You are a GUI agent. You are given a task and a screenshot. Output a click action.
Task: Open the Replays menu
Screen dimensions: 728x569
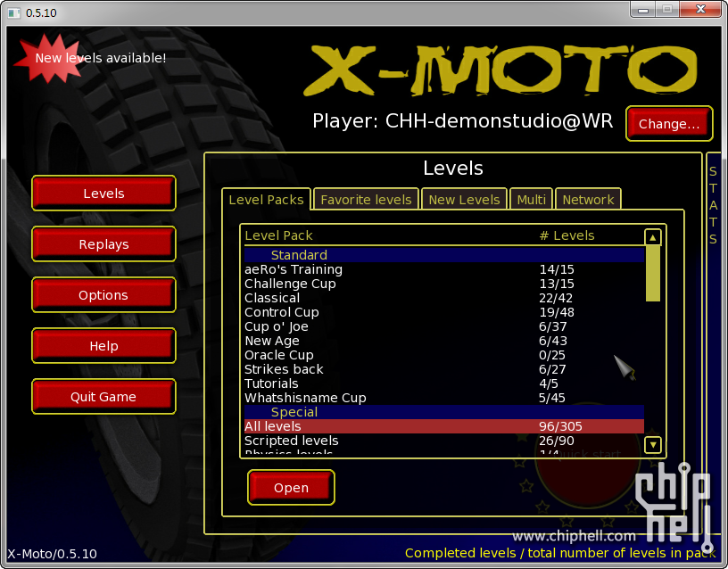click(x=103, y=244)
